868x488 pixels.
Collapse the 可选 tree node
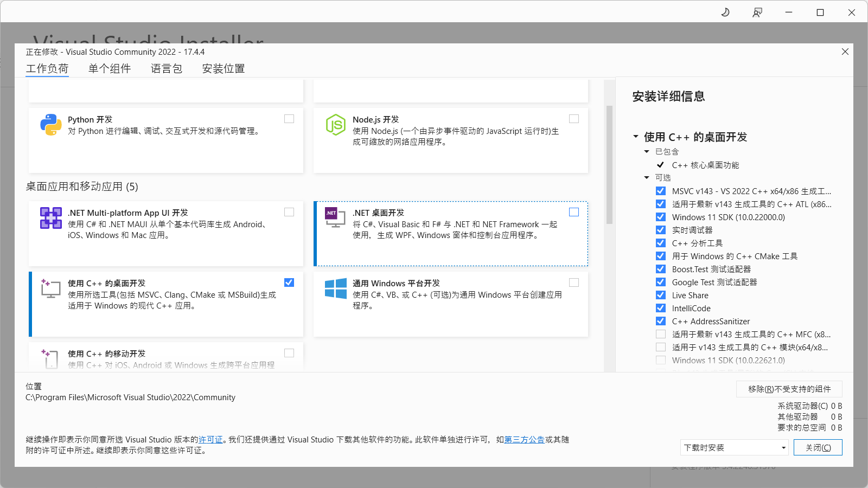coord(647,178)
